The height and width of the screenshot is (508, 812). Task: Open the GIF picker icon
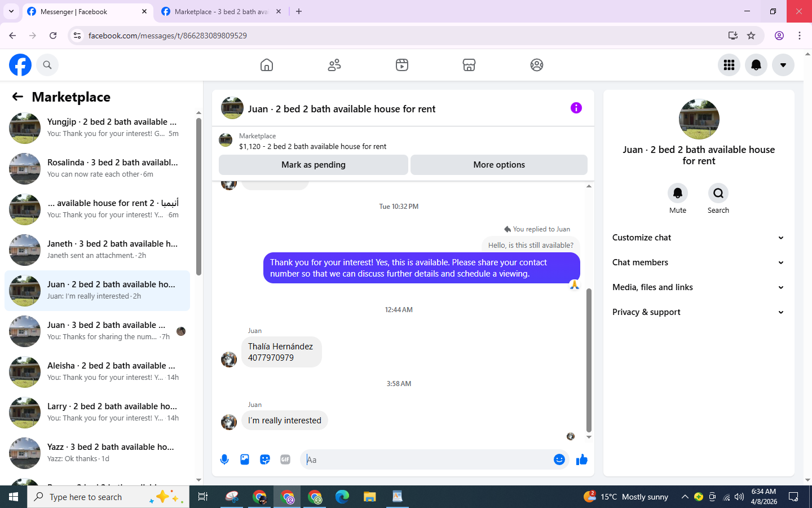click(285, 459)
